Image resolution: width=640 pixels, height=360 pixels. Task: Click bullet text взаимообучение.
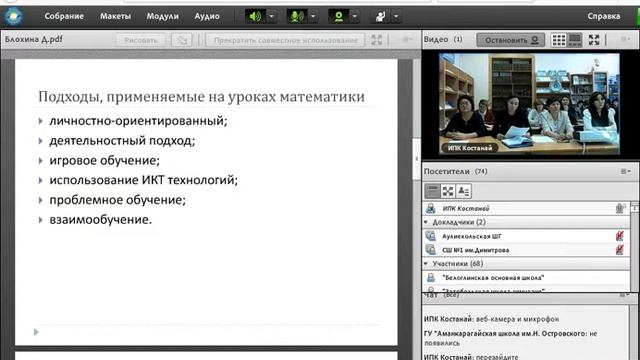pyautogui.click(x=100, y=220)
